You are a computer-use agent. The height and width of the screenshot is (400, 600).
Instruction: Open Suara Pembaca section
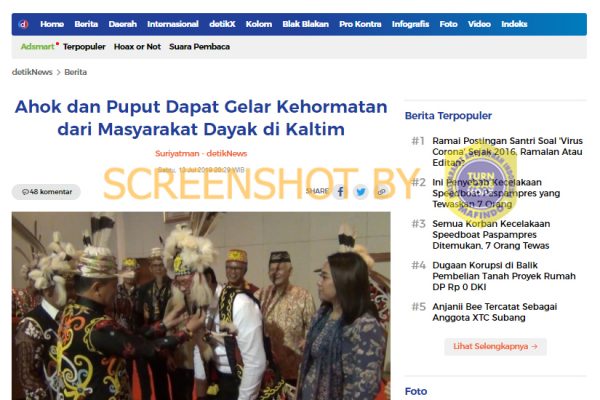pos(199,47)
